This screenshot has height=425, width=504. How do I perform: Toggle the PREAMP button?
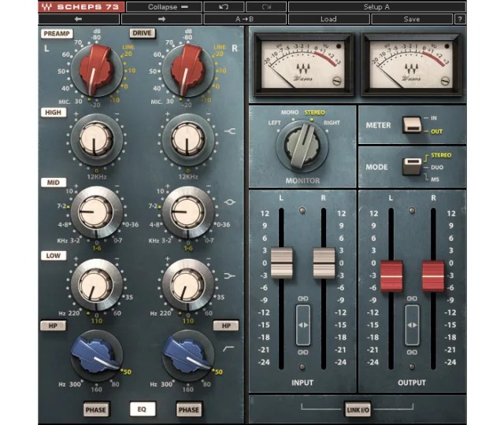[x=57, y=34]
